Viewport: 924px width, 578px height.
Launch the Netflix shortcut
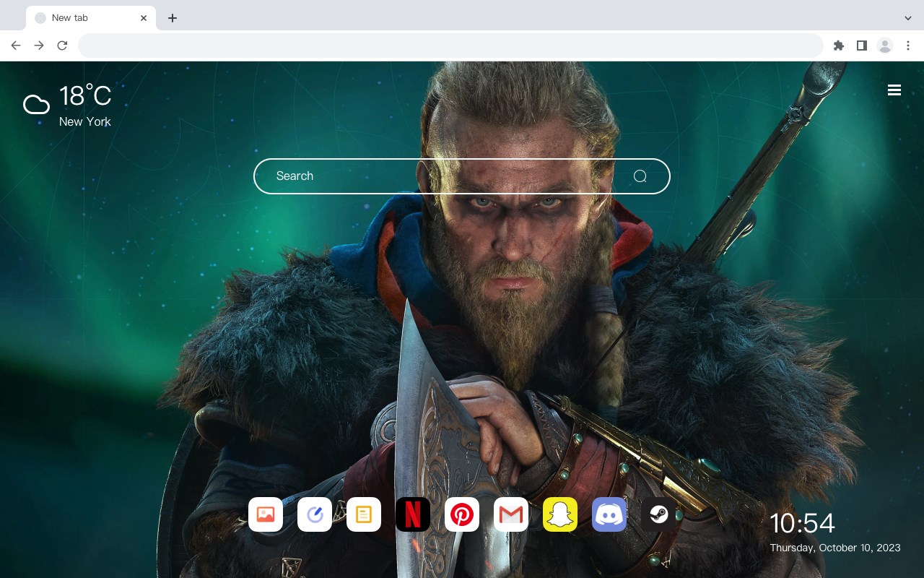[413, 514]
